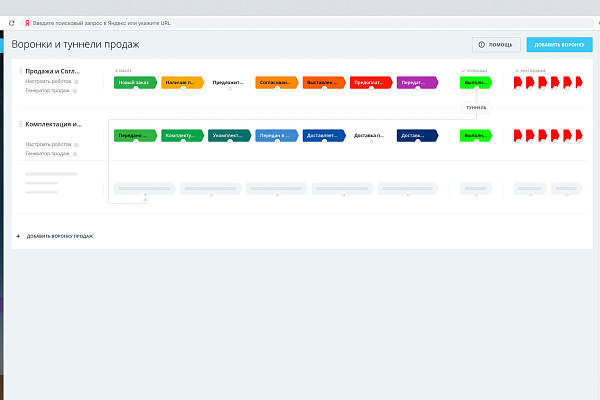Reload the page with the browser refresh icon
This screenshot has height=400, width=600.
click(x=11, y=23)
